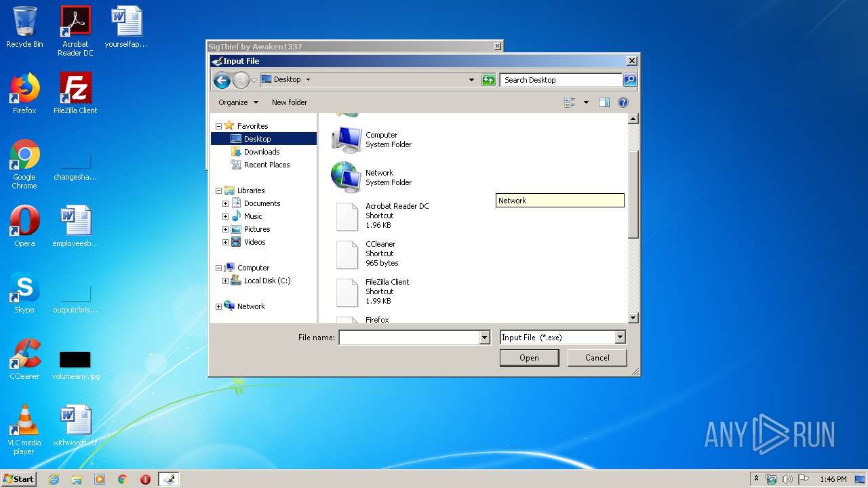Expand the Documents library node

pyautogui.click(x=225, y=203)
